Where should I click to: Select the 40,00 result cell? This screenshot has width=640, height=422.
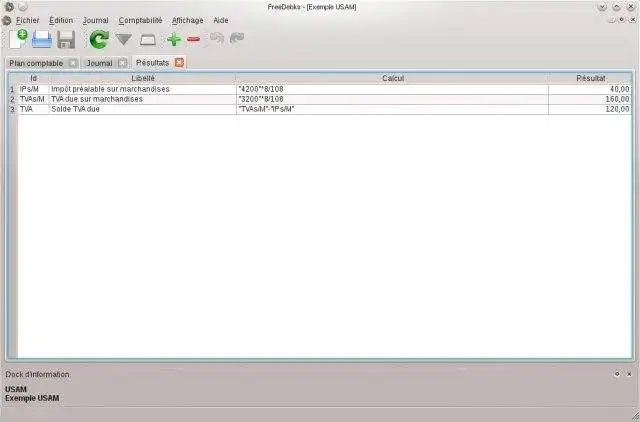[590, 89]
